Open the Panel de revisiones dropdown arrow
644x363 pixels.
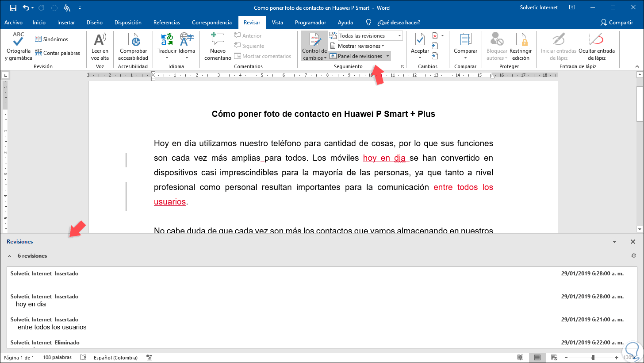[x=387, y=56]
